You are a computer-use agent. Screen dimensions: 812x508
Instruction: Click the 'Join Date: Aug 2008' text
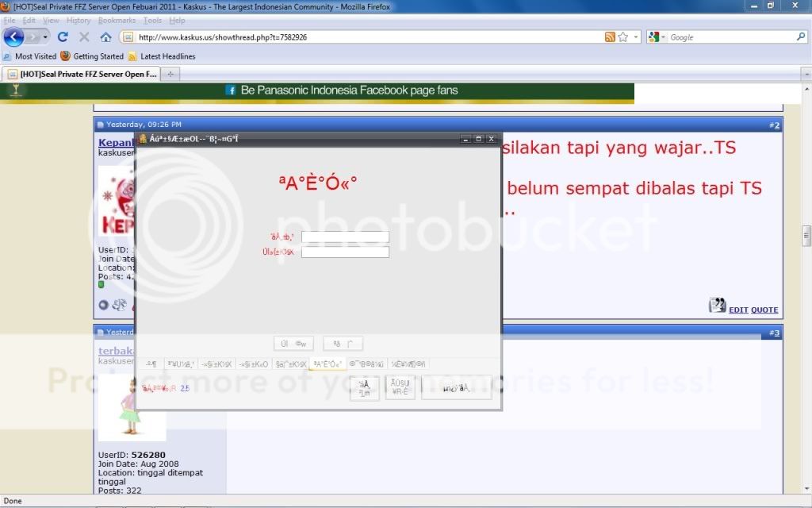coord(139,464)
